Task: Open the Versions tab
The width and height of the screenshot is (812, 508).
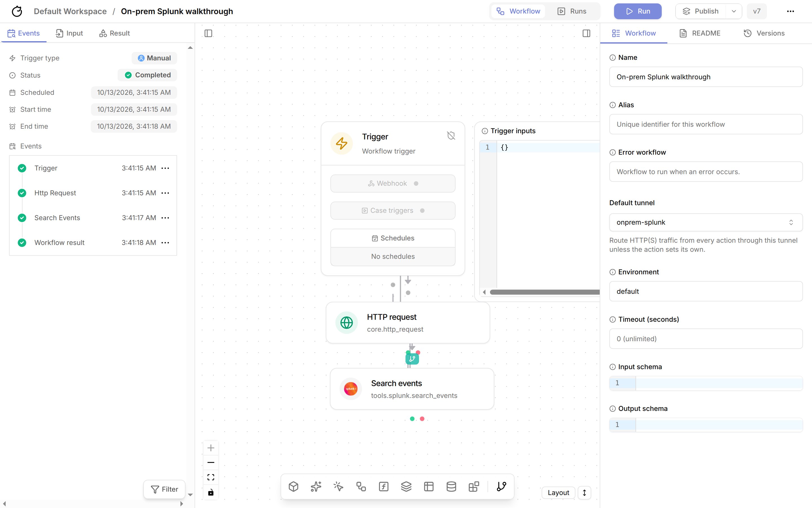Action: (x=764, y=33)
